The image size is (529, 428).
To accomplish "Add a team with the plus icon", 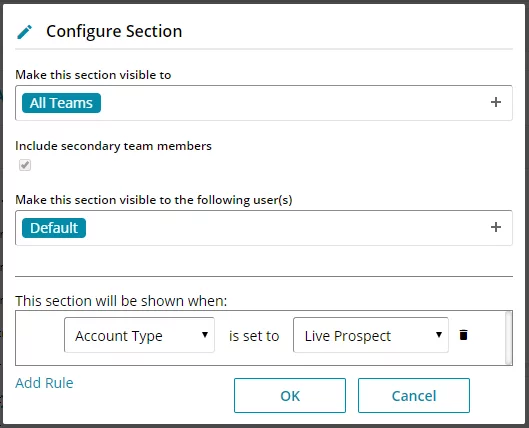I will coord(496,102).
